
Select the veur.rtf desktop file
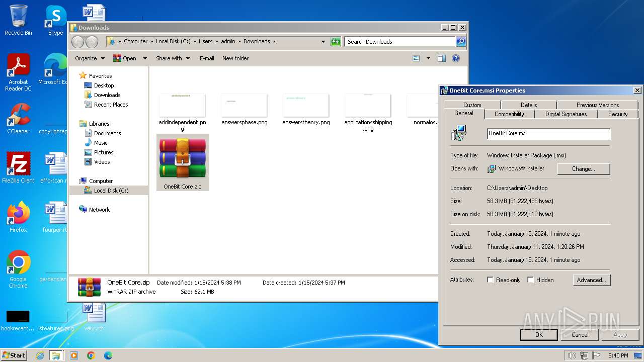(x=94, y=316)
